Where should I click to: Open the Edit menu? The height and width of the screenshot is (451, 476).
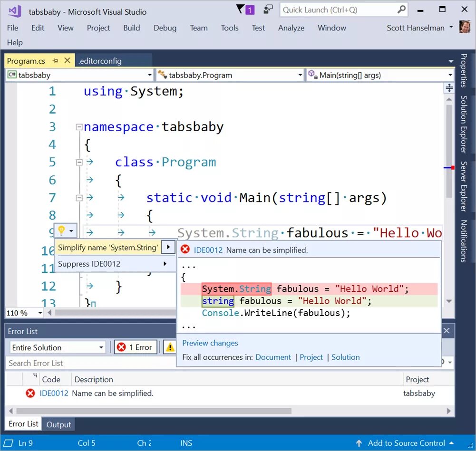[38, 28]
